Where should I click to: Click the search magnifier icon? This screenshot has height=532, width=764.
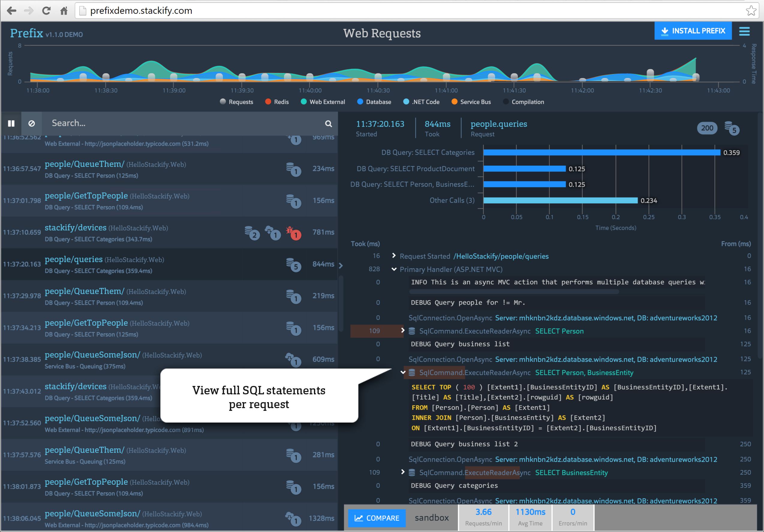click(328, 124)
